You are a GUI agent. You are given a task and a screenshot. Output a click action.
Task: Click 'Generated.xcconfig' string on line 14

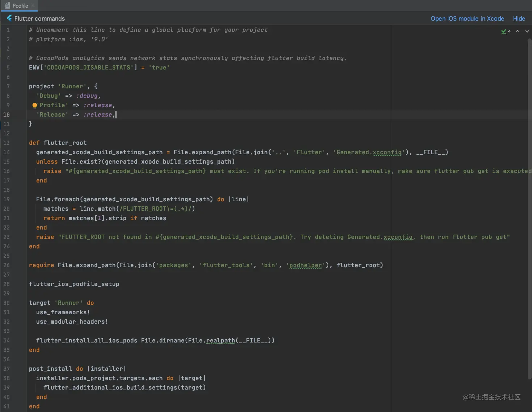[x=369, y=152]
